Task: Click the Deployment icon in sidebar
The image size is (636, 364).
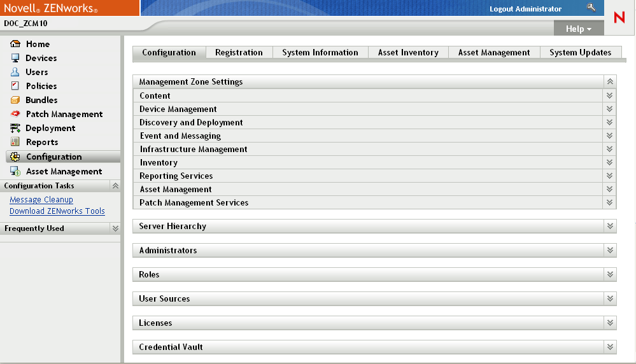Action: click(x=15, y=128)
